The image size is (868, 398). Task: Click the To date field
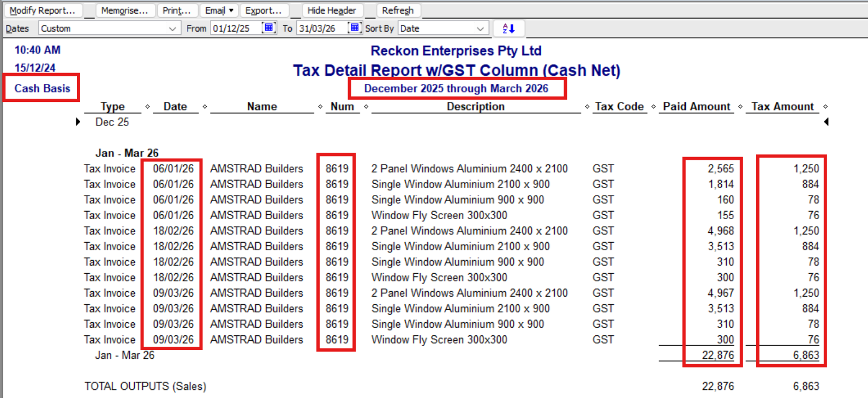click(322, 28)
